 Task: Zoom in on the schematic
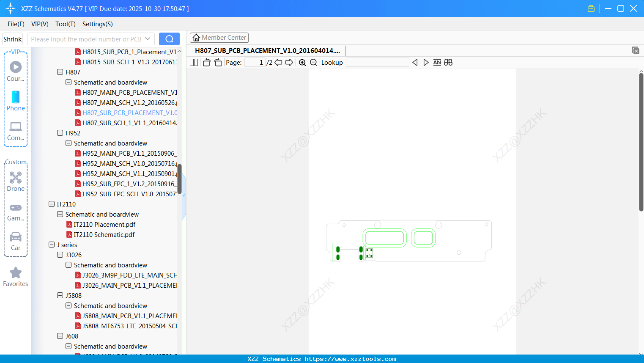pyautogui.click(x=302, y=62)
